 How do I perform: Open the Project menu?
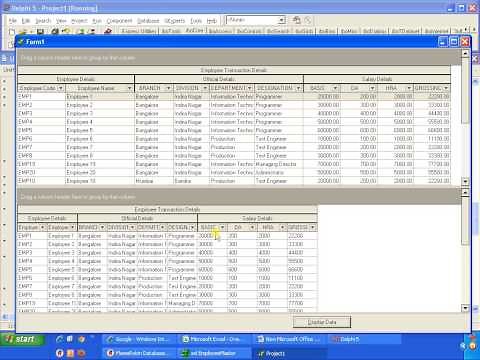(79, 21)
